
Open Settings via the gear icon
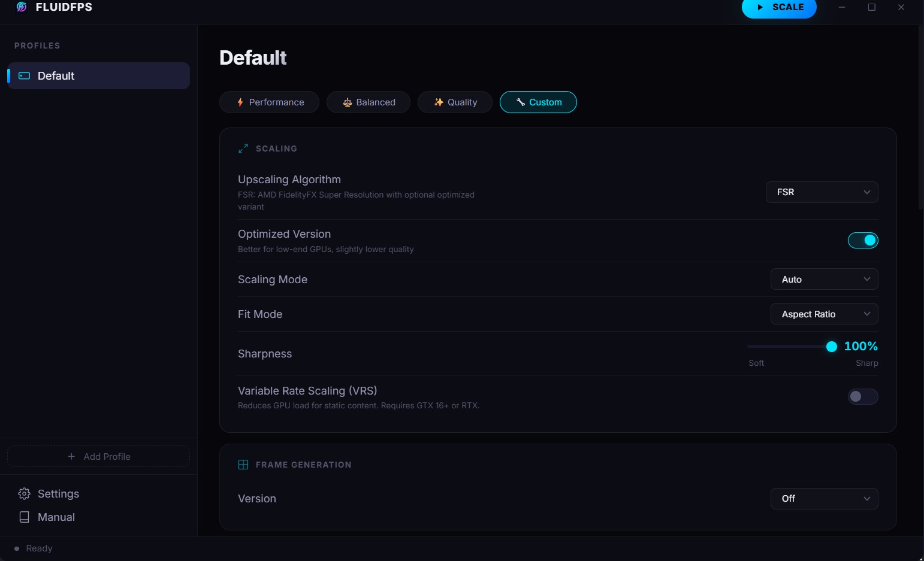point(24,493)
